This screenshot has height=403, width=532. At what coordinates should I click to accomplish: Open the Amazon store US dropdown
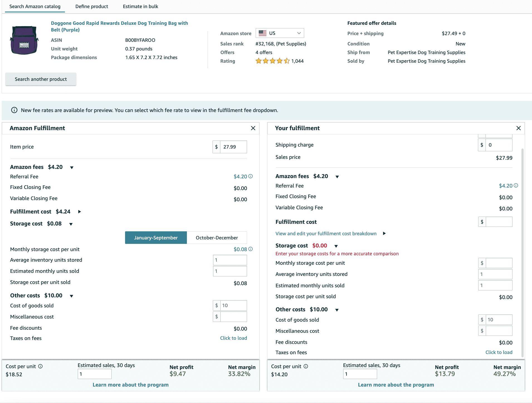[x=280, y=33]
